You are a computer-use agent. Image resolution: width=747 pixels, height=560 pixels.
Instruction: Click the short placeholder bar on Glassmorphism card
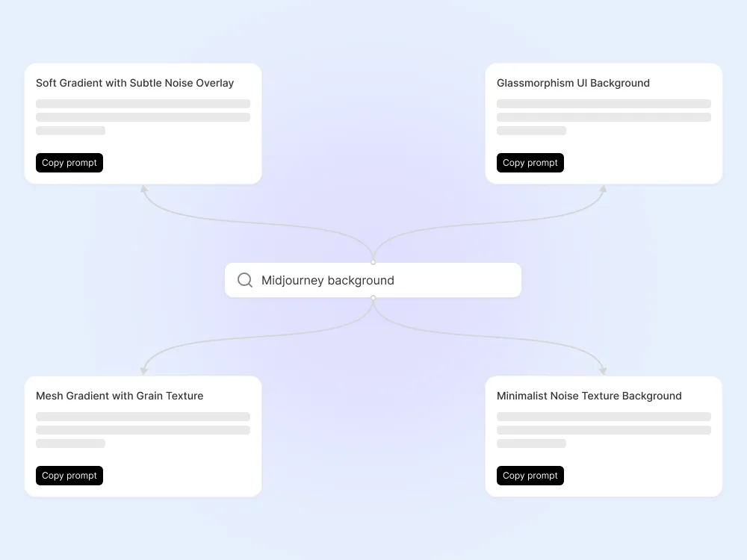coord(531,130)
